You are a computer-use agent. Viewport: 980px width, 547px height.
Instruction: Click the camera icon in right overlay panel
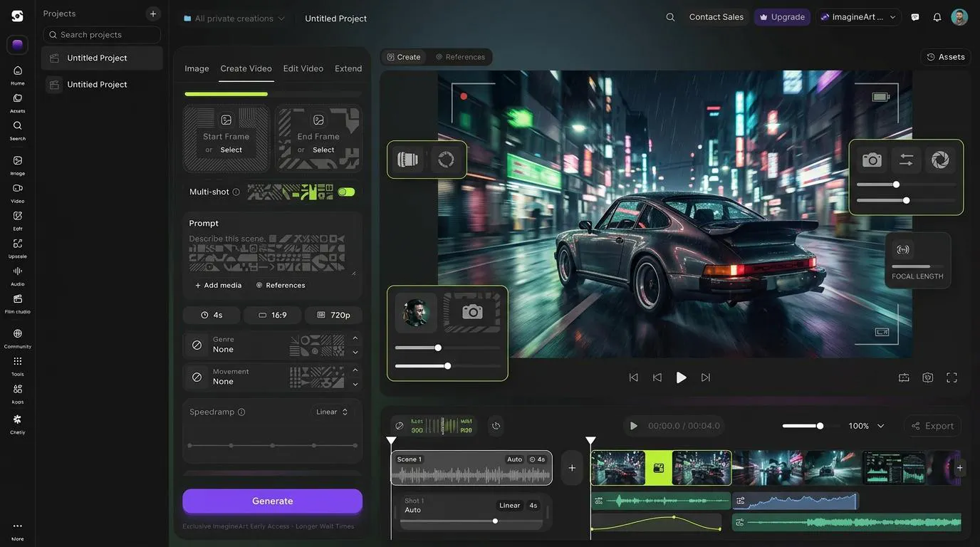[x=872, y=160]
